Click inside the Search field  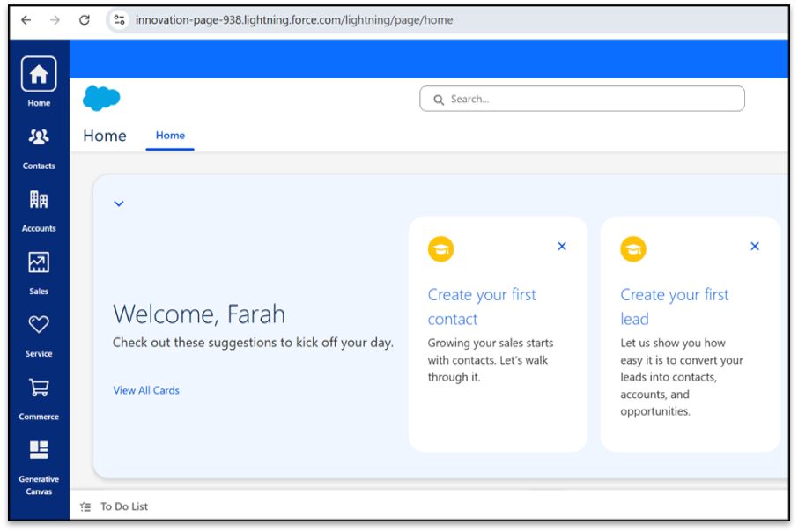(581, 99)
